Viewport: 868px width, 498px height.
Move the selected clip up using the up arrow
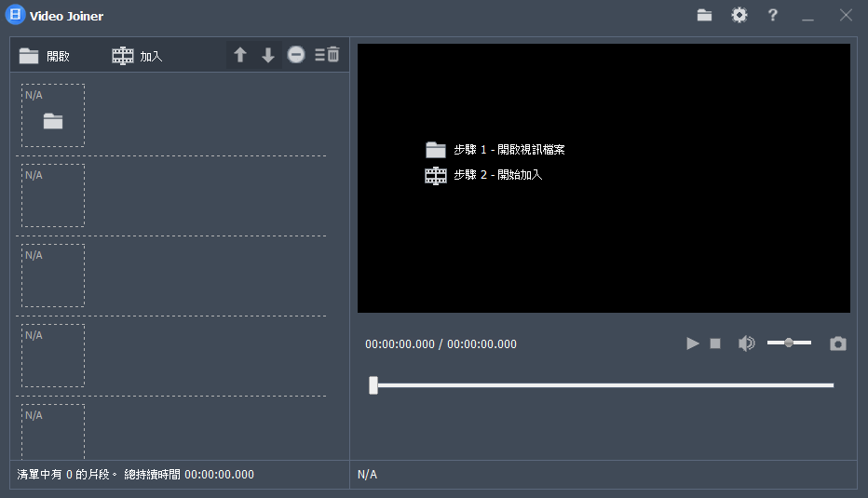coord(239,55)
